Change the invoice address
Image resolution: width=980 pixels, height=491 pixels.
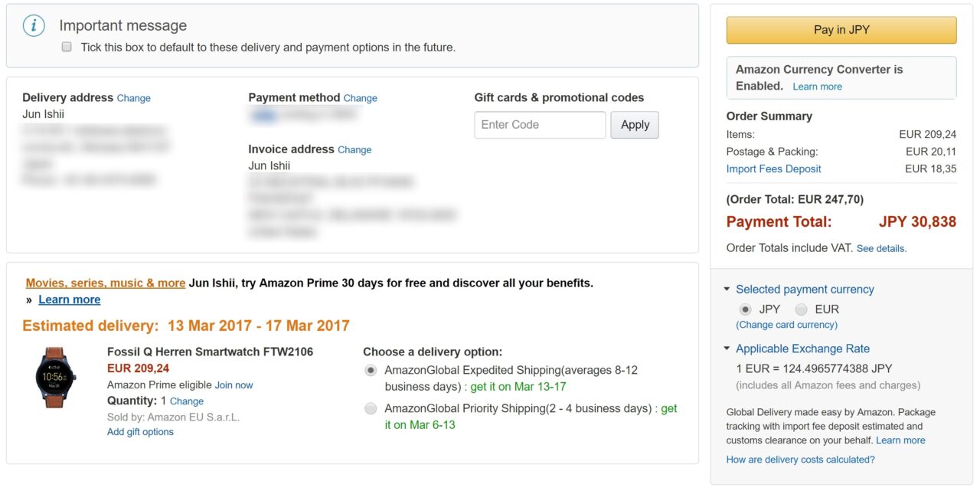pyautogui.click(x=354, y=149)
